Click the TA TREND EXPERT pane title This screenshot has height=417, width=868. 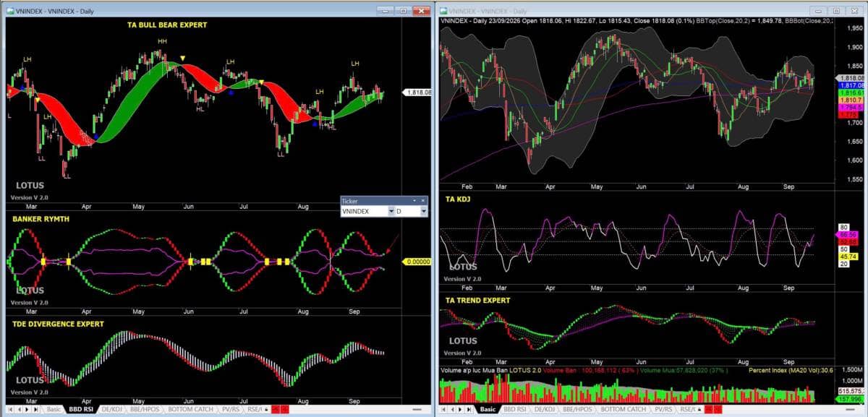coord(477,300)
